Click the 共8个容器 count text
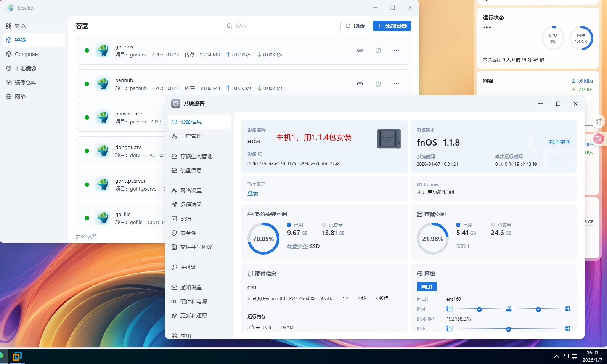 (86, 237)
